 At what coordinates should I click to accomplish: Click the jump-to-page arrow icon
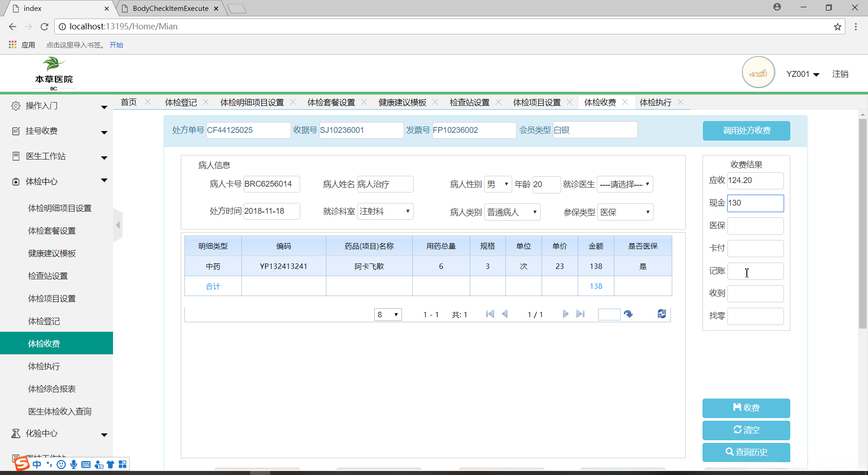point(628,314)
